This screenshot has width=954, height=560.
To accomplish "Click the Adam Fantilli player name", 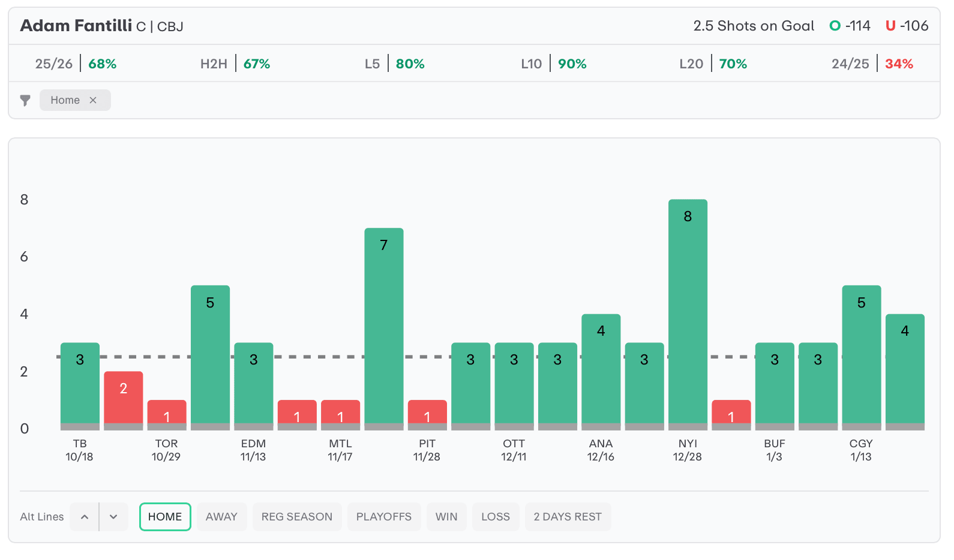I will click(76, 26).
